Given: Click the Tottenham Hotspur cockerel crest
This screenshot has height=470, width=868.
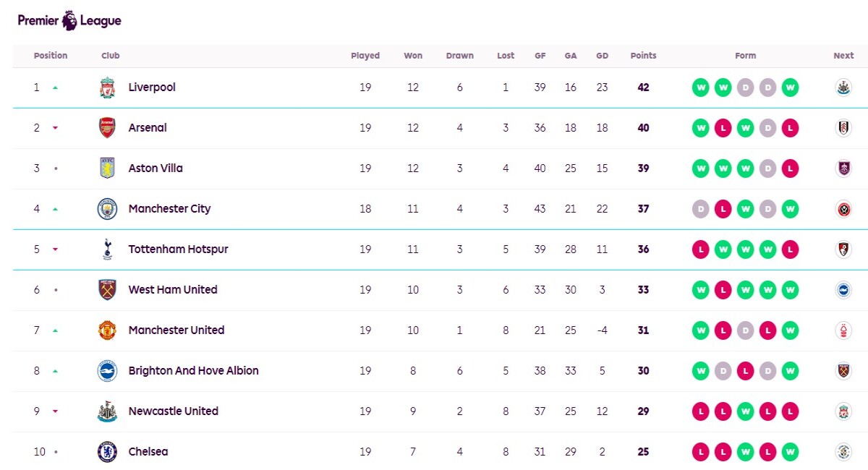Looking at the screenshot, I should [107, 249].
